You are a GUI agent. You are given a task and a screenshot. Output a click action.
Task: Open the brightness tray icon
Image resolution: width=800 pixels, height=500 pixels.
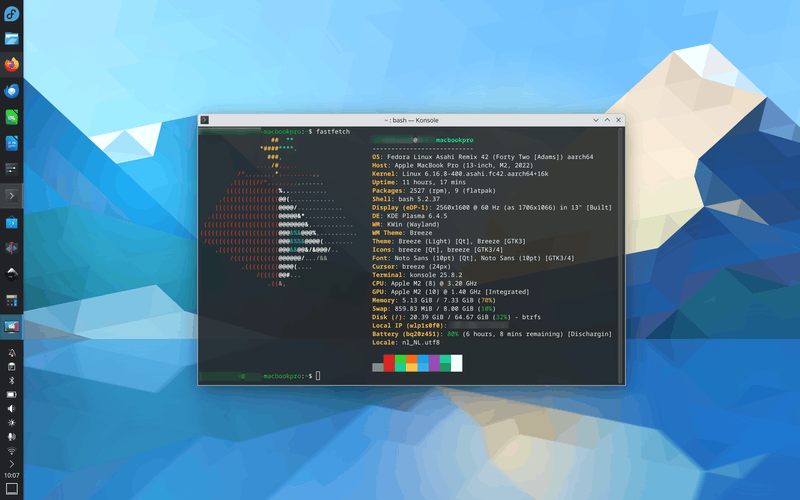point(11,422)
